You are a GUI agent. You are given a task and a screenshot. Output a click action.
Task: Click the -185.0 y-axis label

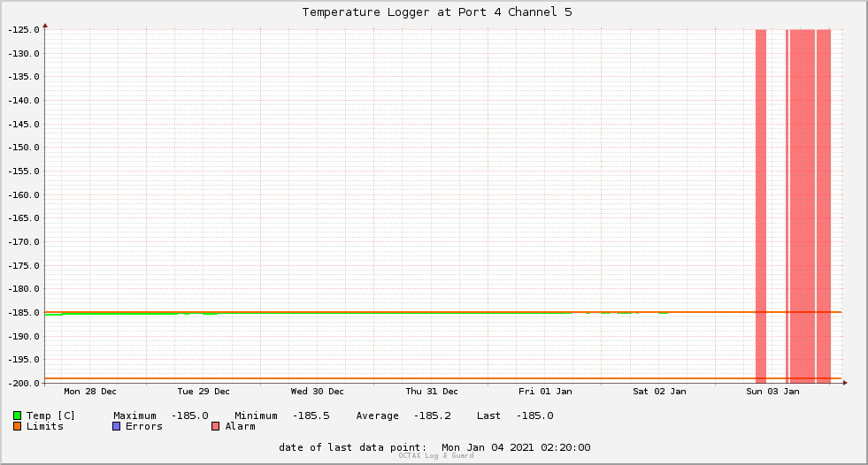24,313
